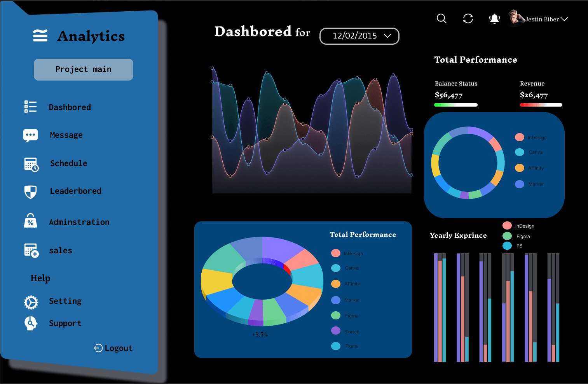588x384 pixels.
Task: Select InDesign swatch in 3D pie legend
Action: (336, 253)
